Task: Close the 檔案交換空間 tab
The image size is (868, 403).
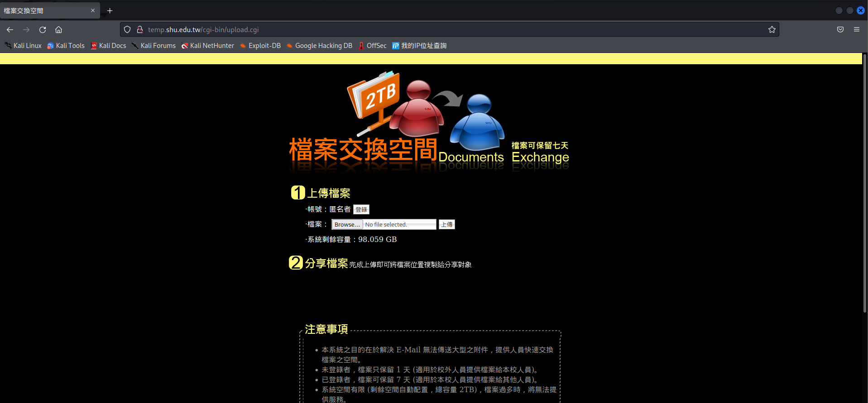Action: 93,10
